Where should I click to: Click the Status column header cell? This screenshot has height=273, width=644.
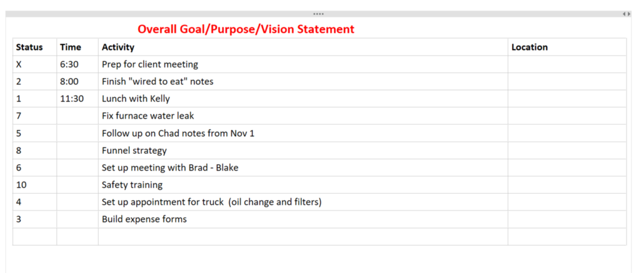coord(35,47)
